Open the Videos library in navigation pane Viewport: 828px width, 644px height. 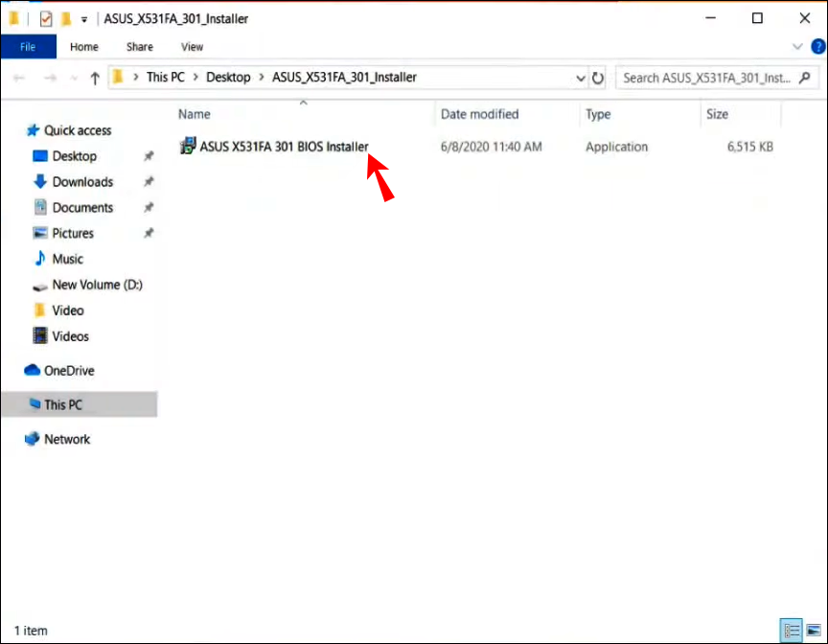coord(70,336)
